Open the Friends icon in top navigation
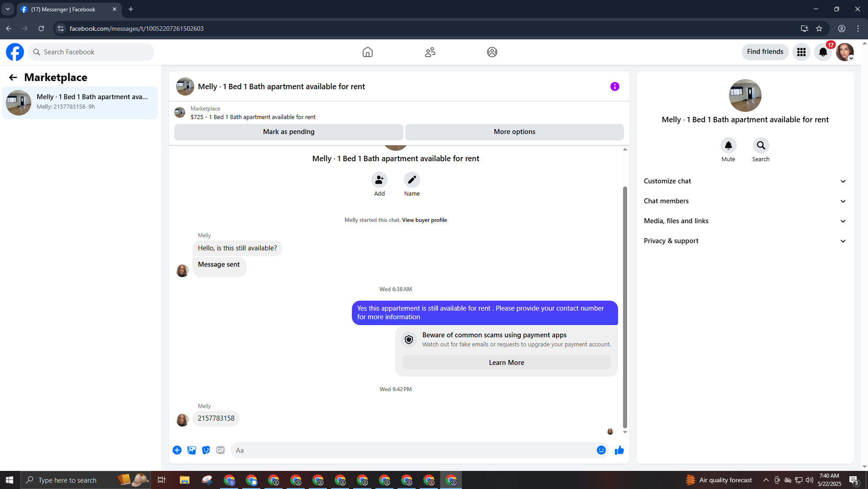 430,52
